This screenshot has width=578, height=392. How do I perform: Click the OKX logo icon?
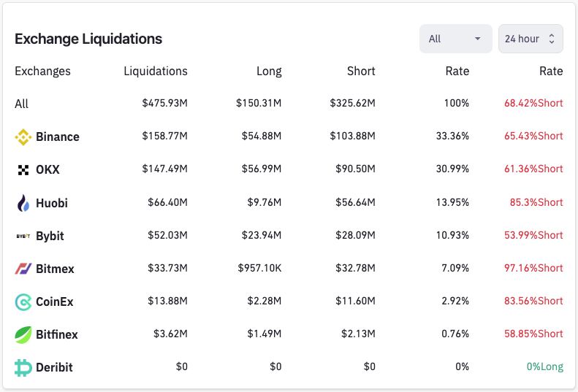point(23,169)
